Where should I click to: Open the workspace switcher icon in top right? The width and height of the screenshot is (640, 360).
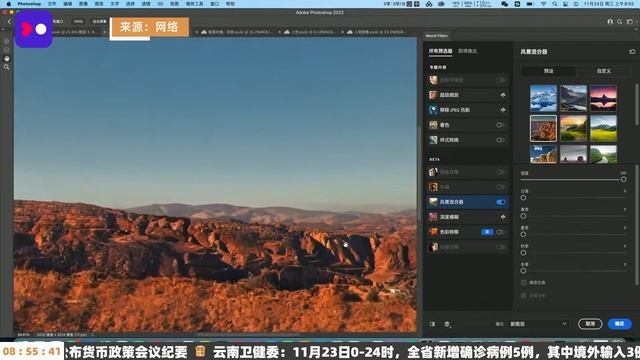(630, 22)
